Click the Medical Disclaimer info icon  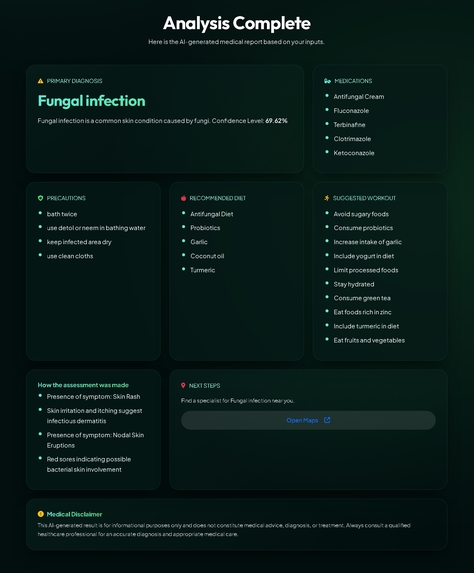coord(41,514)
